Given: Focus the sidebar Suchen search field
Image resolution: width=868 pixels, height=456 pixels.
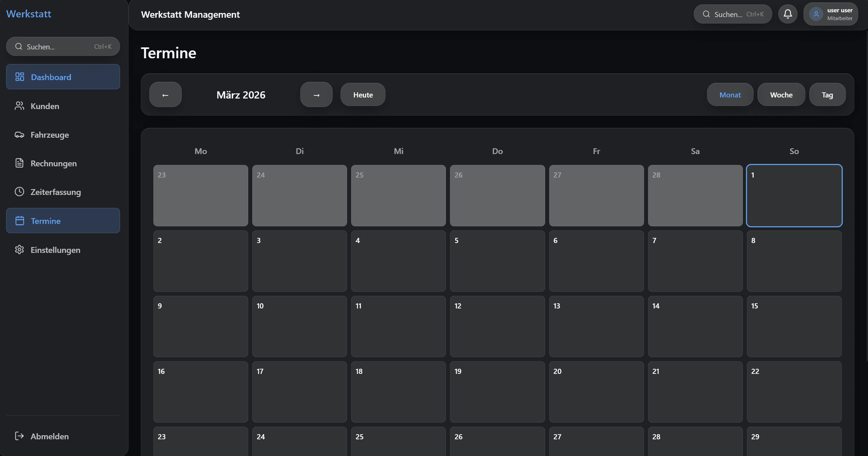Looking at the screenshot, I should coord(63,47).
